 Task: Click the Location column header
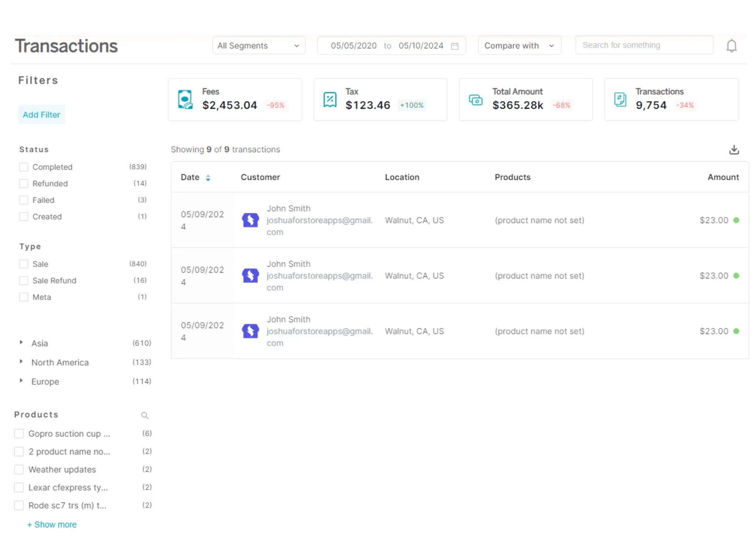[402, 177]
